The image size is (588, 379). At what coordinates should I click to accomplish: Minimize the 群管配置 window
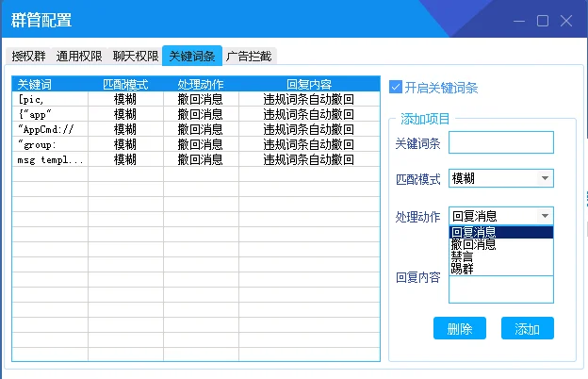coord(519,21)
